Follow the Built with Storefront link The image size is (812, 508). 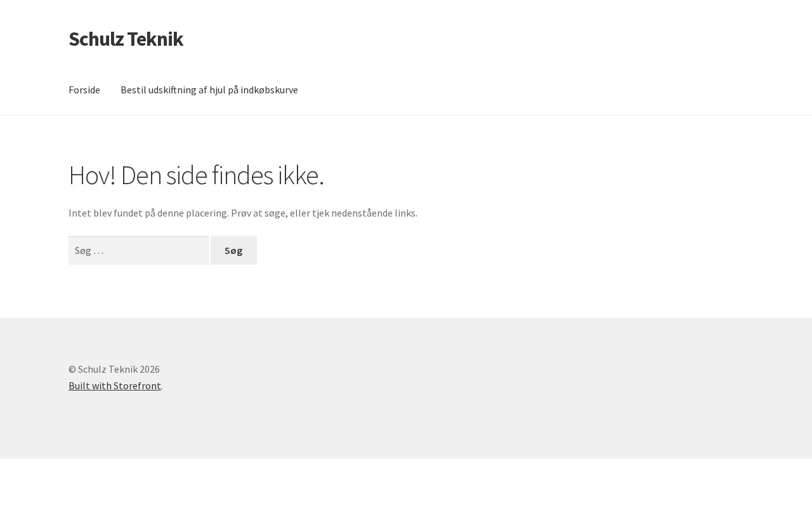[115, 385]
